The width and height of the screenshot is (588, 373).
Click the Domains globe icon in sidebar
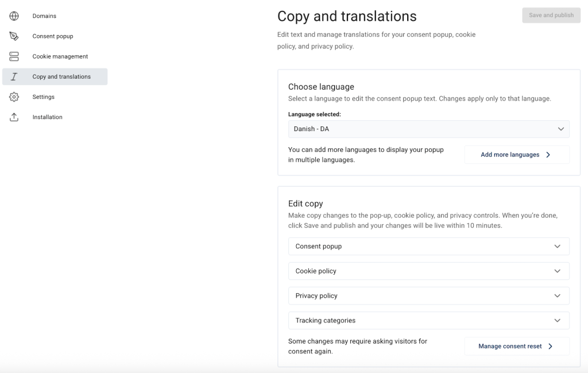(x=14, y=16)
